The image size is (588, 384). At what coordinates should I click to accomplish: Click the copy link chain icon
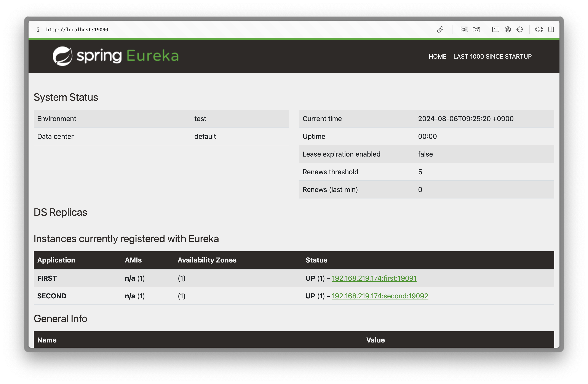(440, 30)
